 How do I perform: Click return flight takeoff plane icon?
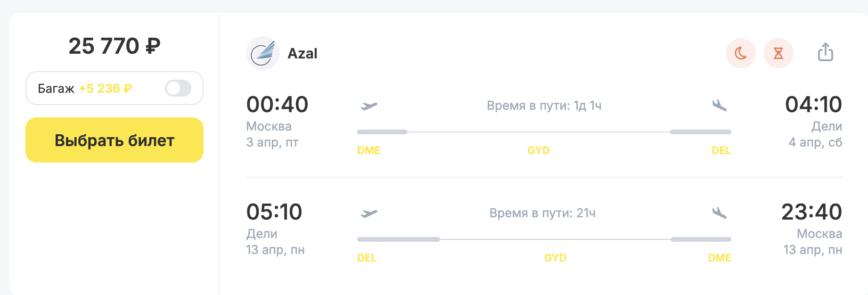[x=369, y=213]
